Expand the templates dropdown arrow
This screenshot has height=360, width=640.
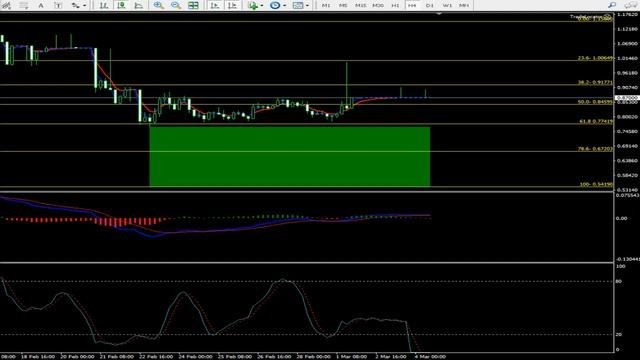[x=307, y=6]
